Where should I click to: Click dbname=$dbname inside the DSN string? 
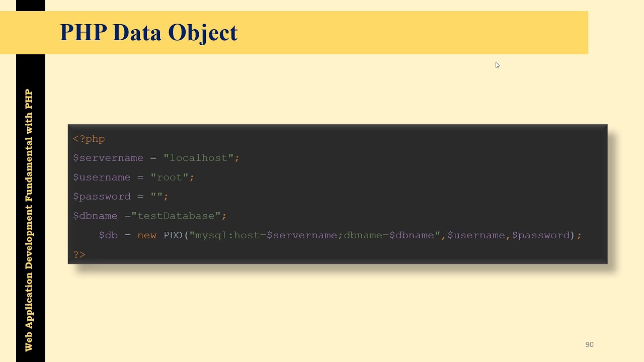pyautogui.click(x=389, y=235)
